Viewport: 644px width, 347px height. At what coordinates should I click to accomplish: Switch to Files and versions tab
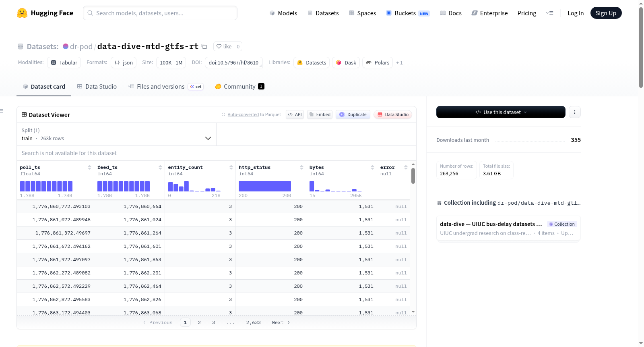pos(166,86)
